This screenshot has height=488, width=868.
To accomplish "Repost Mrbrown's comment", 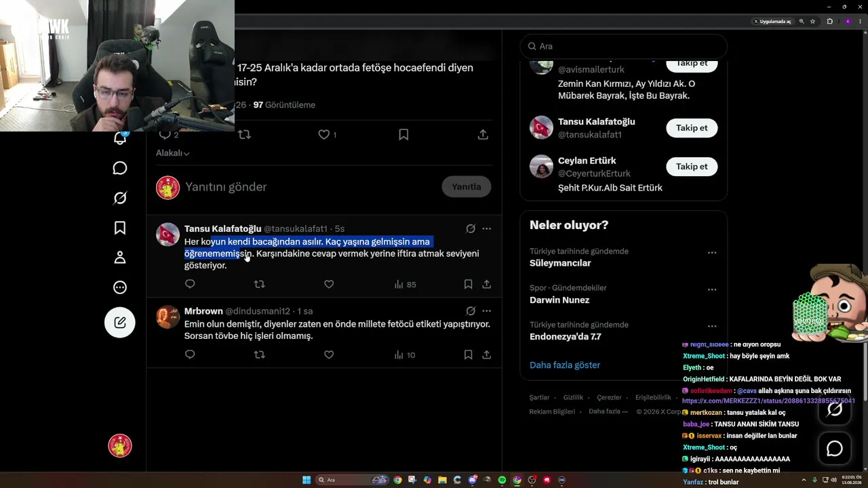I will (x=259, y=354).
